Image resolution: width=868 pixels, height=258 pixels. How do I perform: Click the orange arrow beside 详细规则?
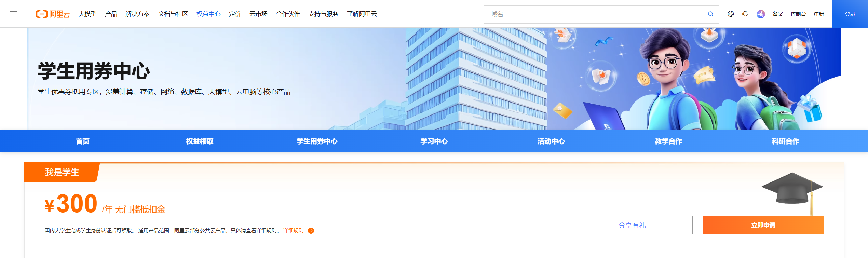tap(311, 231)
